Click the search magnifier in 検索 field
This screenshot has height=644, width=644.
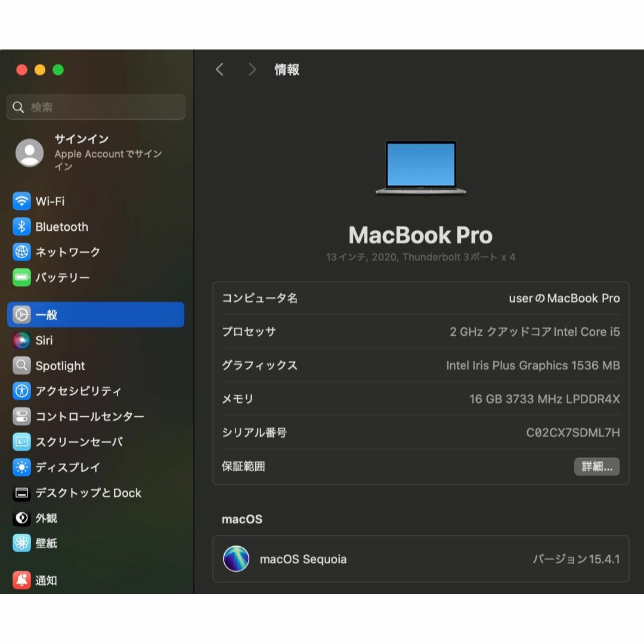pos(18,107)
